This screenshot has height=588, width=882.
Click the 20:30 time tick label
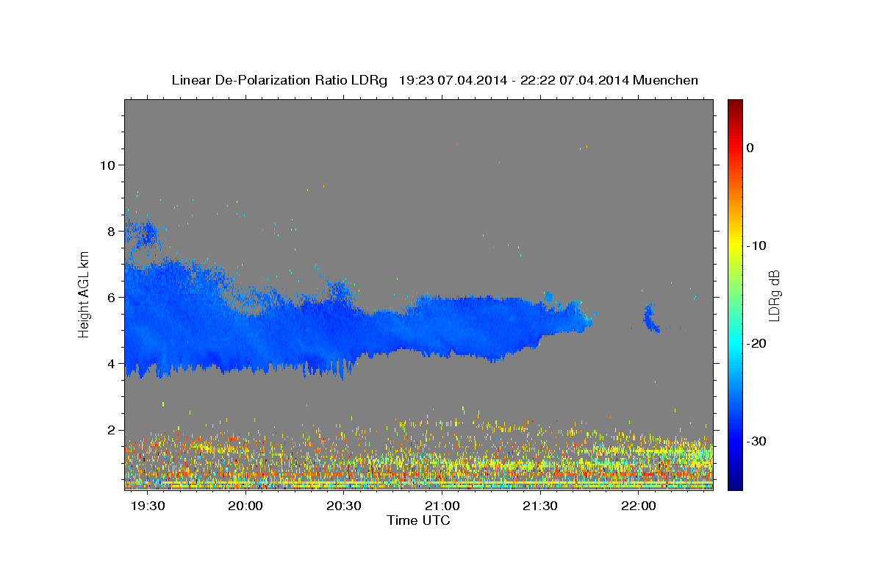[344, 506]
